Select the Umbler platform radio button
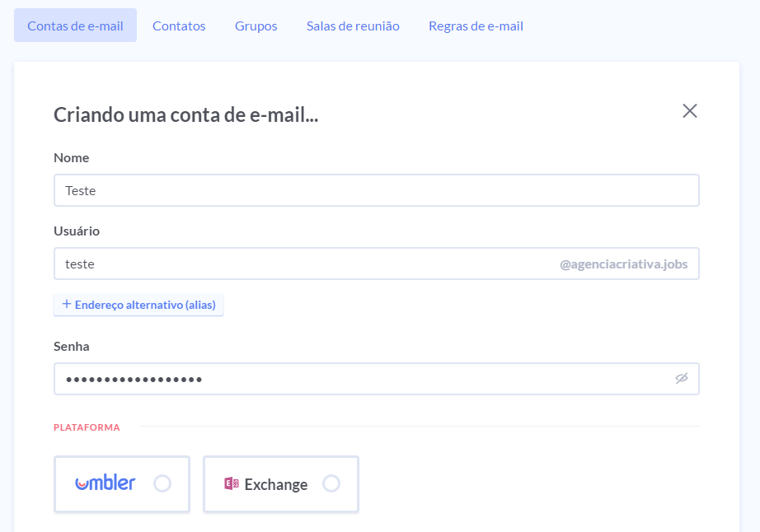This screenshot has height=532, width=760. click(x=162, y=483)
